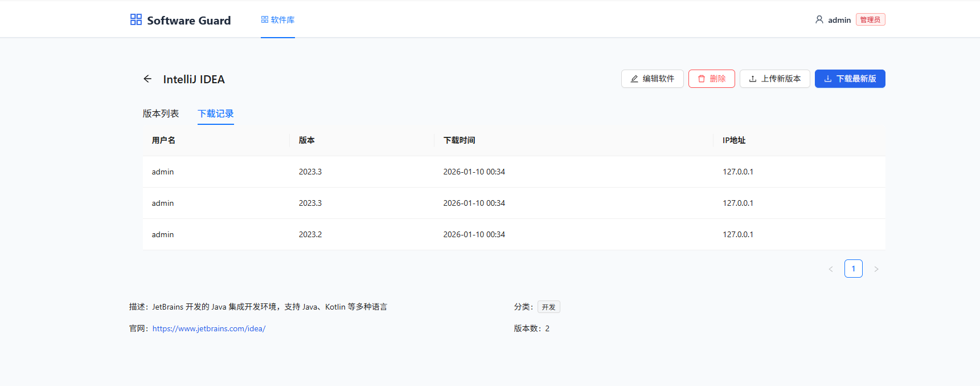Click the 下载最新版 button
This screenshot has width=980, height=386.
(x=850, y=79)
